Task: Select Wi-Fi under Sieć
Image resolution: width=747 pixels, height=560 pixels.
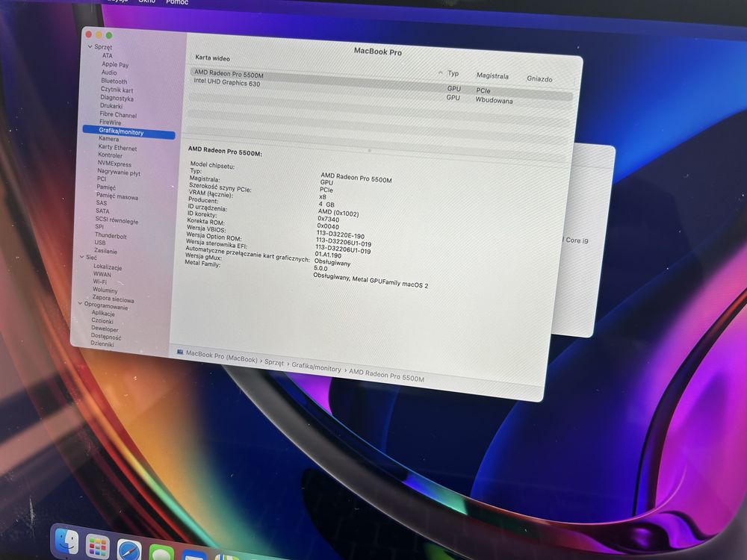Action: (99, 282)
